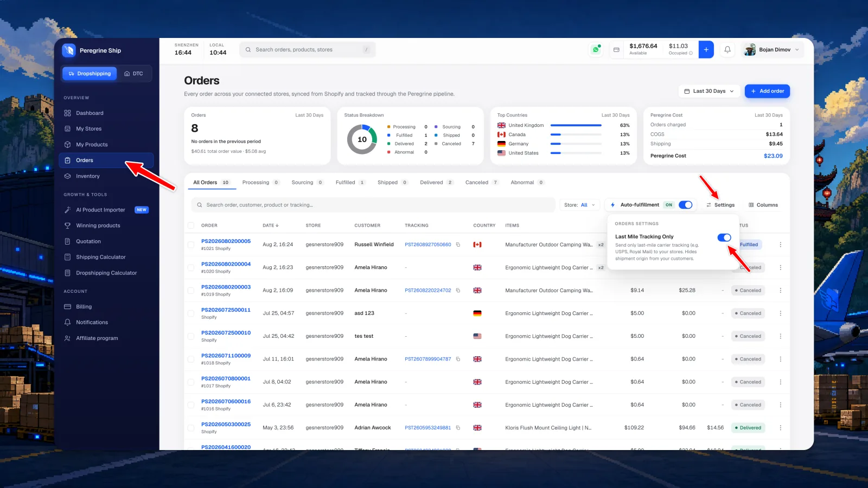Open the Dropshipping Calculator

point(106,273)
